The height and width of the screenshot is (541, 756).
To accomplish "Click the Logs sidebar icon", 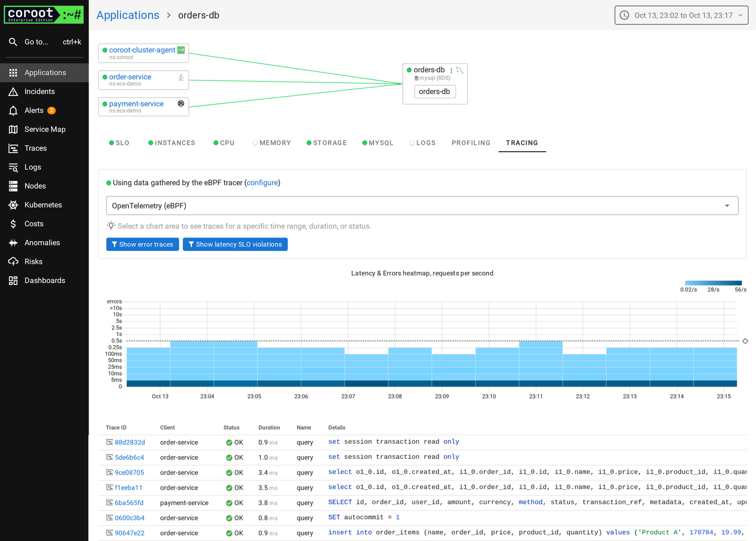I will [13, 167].
